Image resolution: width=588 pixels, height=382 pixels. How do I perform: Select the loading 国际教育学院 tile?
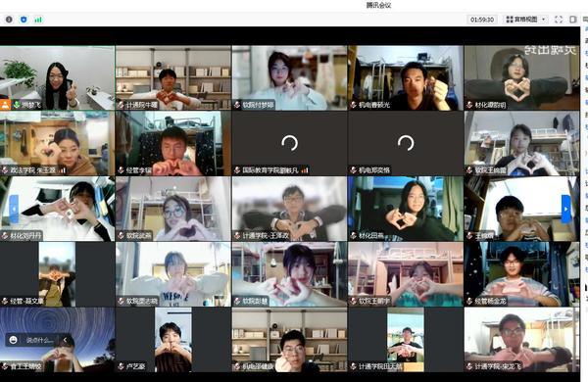point(289,143)
